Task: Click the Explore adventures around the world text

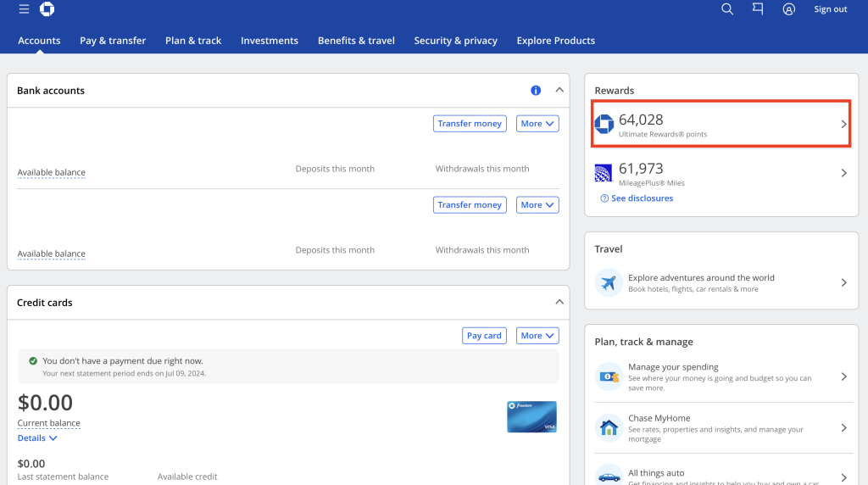Action: 701,278
